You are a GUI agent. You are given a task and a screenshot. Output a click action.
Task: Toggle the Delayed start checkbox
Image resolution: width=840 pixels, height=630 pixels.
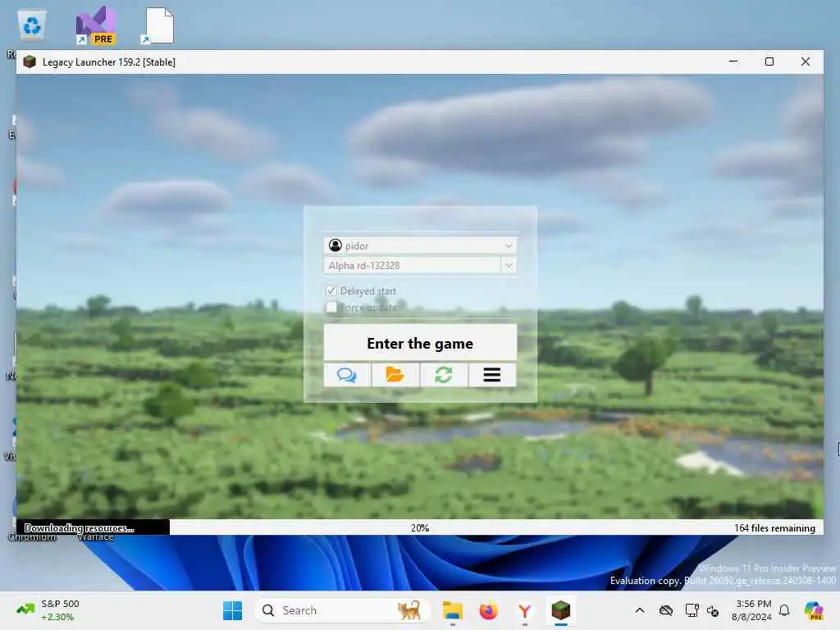(331, 291)
